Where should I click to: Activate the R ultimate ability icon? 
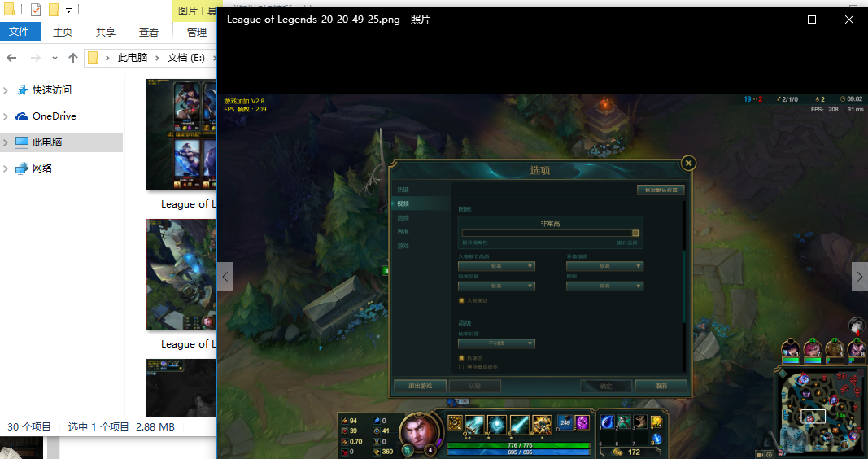tap(542, 425)
